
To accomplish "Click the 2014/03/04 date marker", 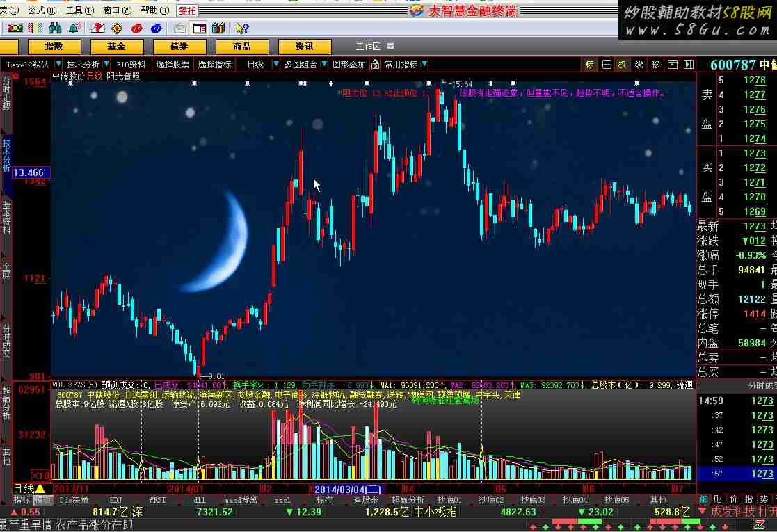I will (347, 490).
